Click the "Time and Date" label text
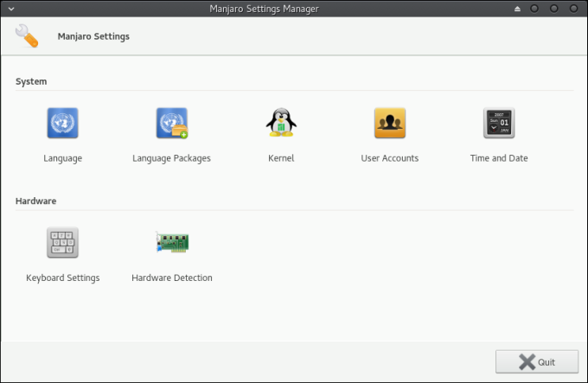This screenshot has height=383, width=588. (499, 158)
